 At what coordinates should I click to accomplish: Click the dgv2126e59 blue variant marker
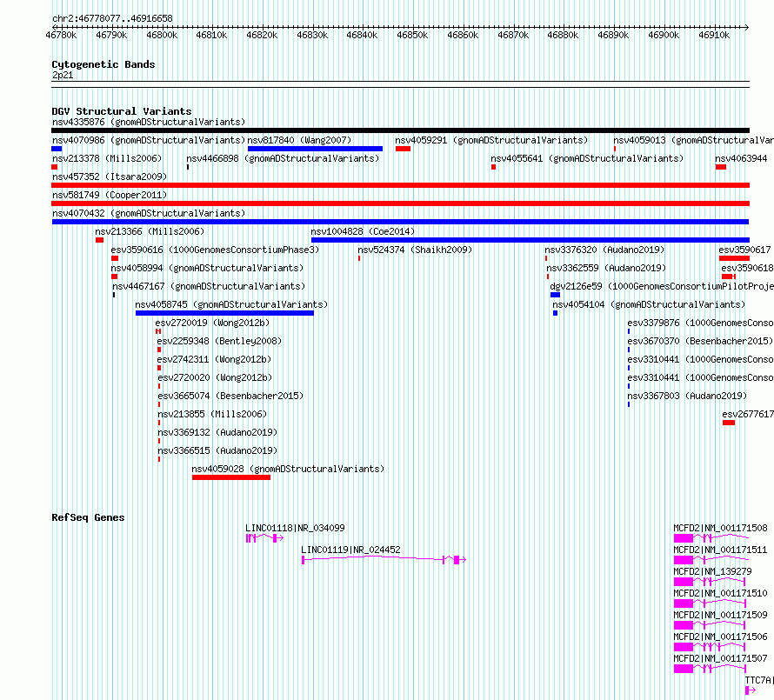coord(556,295)
